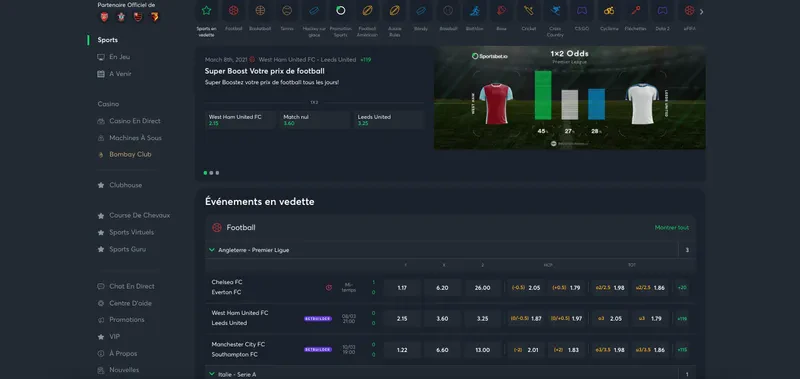Select Manchester City win odds 1.22
The height and width of the screenshot is (379, 800).
[x=402, y=350]
